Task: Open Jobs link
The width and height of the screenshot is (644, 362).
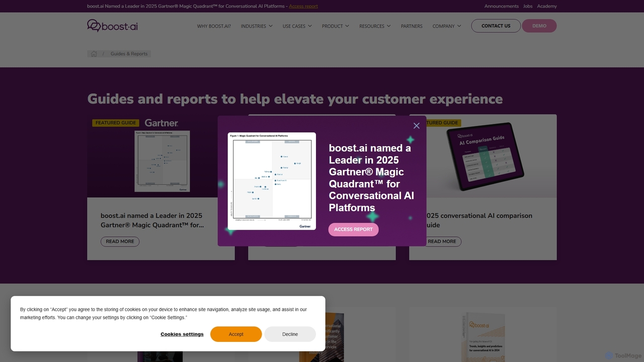Action: (x=528, y=6)
